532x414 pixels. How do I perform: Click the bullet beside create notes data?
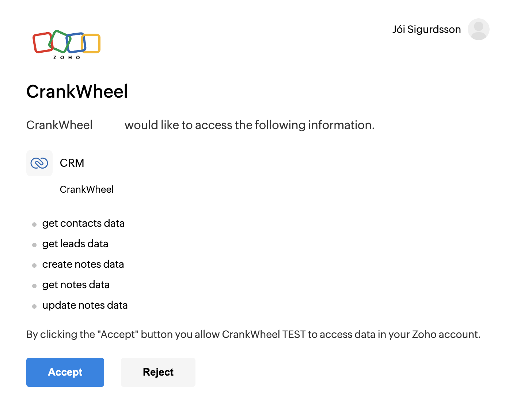click(34, 266)
